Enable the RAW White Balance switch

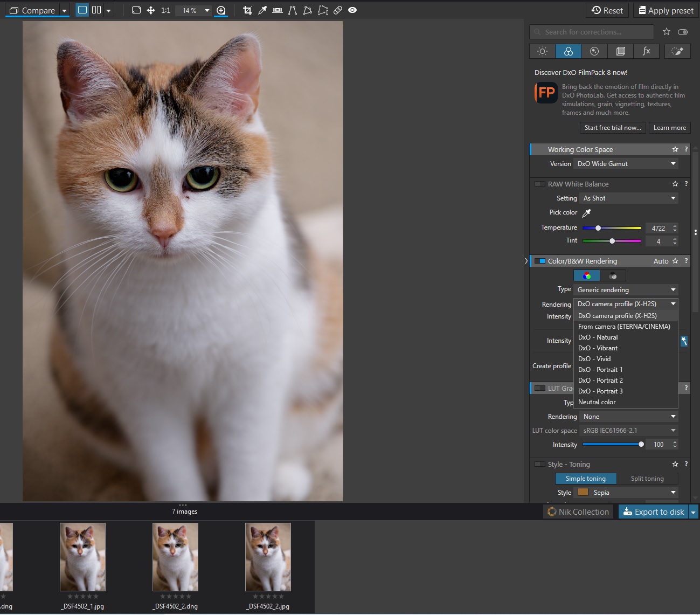[539, 184]
